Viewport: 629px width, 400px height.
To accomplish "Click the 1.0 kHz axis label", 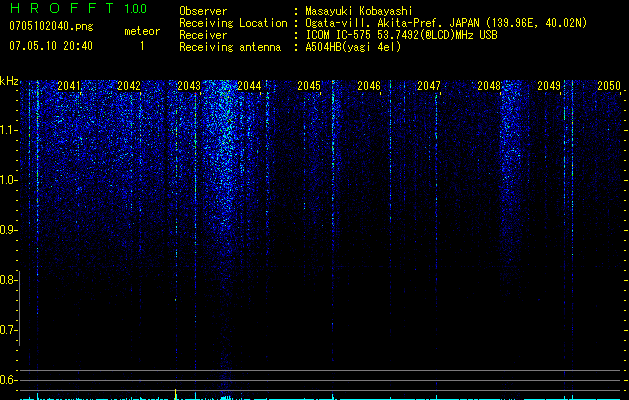I will click(8, 180).
